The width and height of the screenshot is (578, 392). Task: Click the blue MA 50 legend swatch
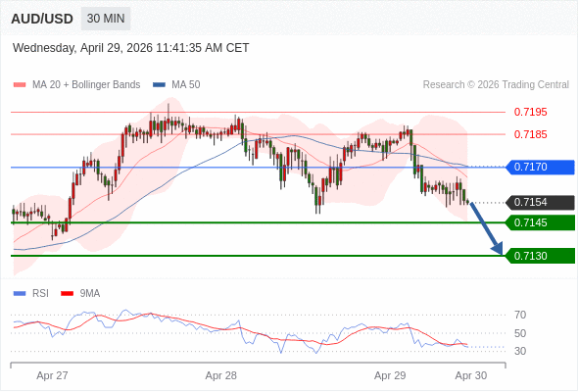click(159, 85)
